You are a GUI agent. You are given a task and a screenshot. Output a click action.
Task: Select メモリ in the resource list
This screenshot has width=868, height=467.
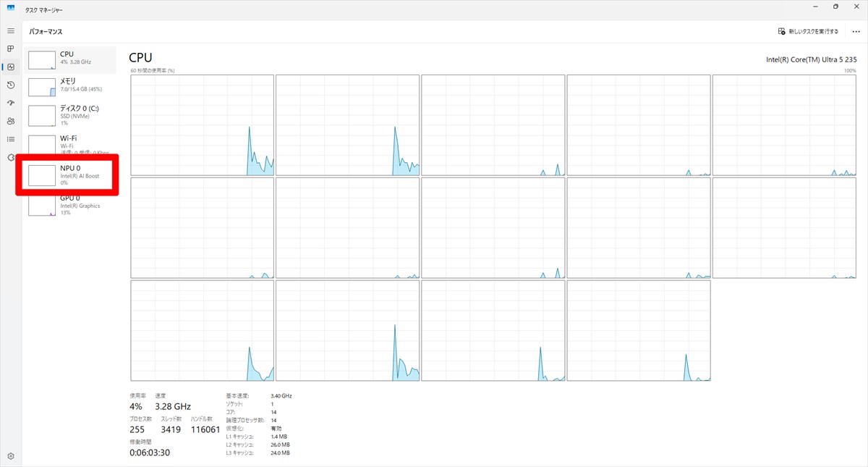70,86
